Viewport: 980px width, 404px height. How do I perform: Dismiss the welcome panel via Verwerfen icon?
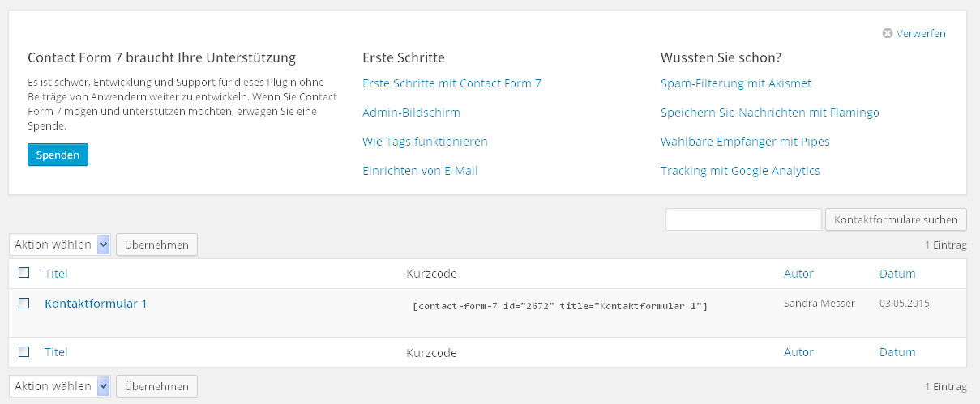coord(888,34)
